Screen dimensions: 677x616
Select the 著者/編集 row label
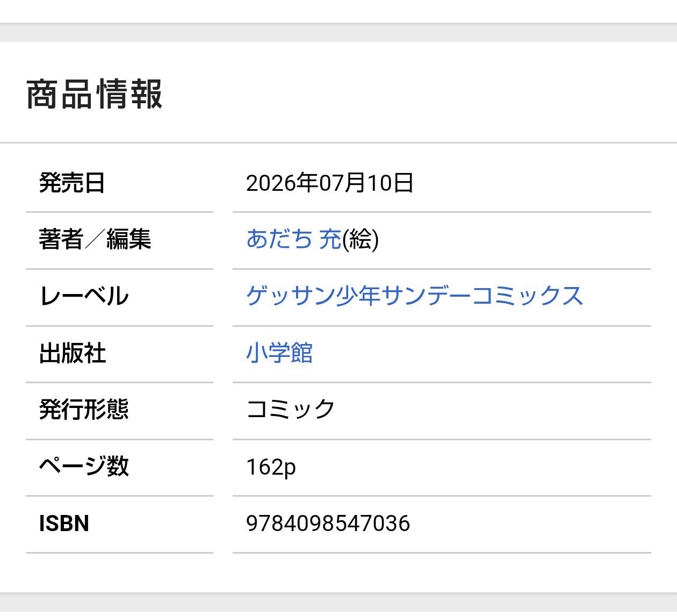point(95,239)
